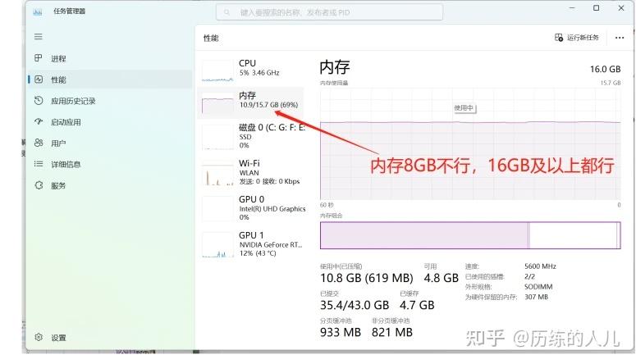The width and height of the screenshot is (636, 364).
Task: Click the 内存 panel title
Action: point(335,67)
